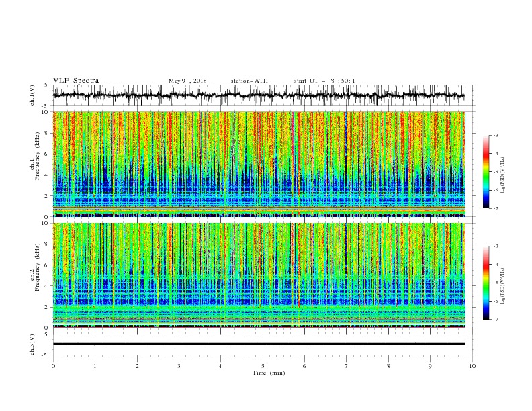The image size is (532, 411).
Task: Click inside the ch.2 spectrogram panel
Action: [x=259, y=275]
